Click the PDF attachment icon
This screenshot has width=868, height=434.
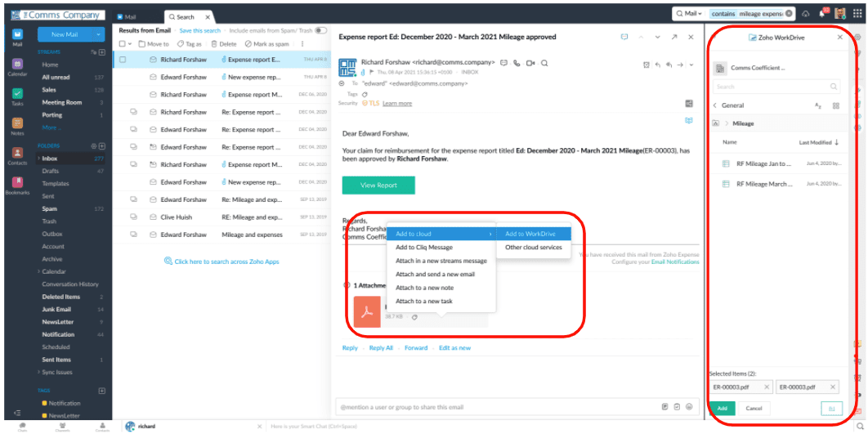(367, 311)
